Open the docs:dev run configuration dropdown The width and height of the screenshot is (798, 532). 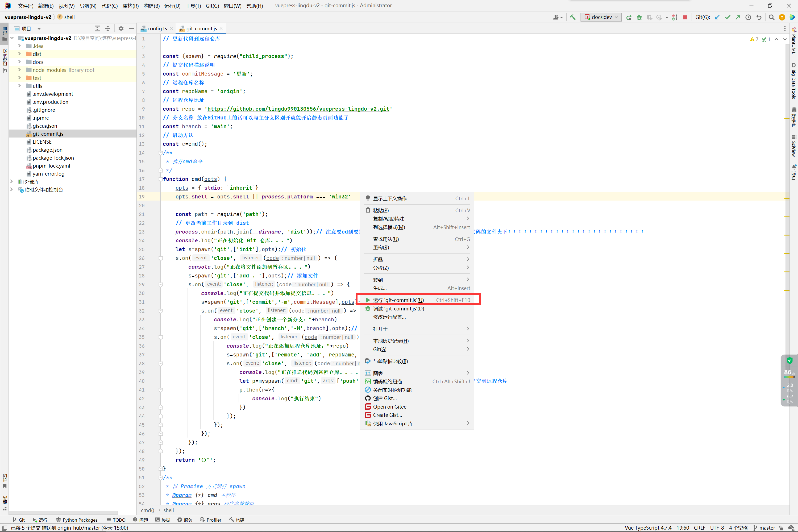(601, 17)
